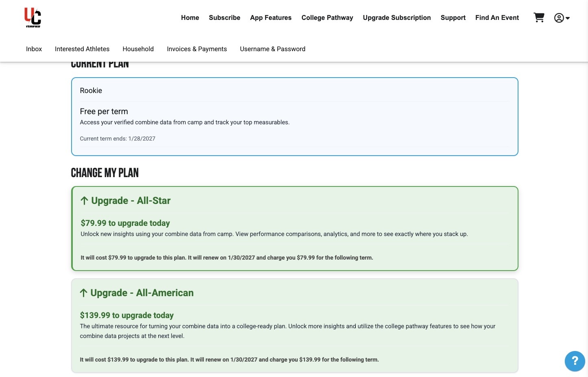Open the Subscribe menu item
588x377 pixels.
tap(224, 18)
